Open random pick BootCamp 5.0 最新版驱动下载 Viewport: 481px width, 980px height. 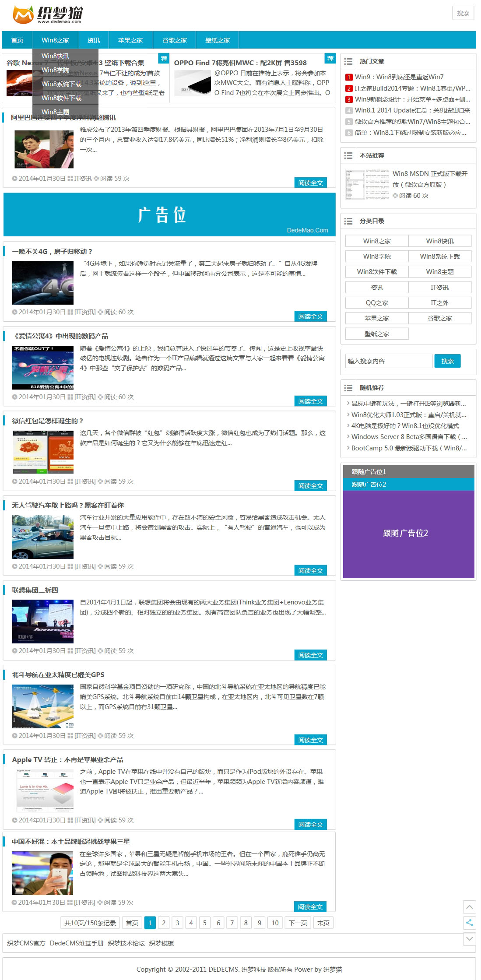coord(409,448)
